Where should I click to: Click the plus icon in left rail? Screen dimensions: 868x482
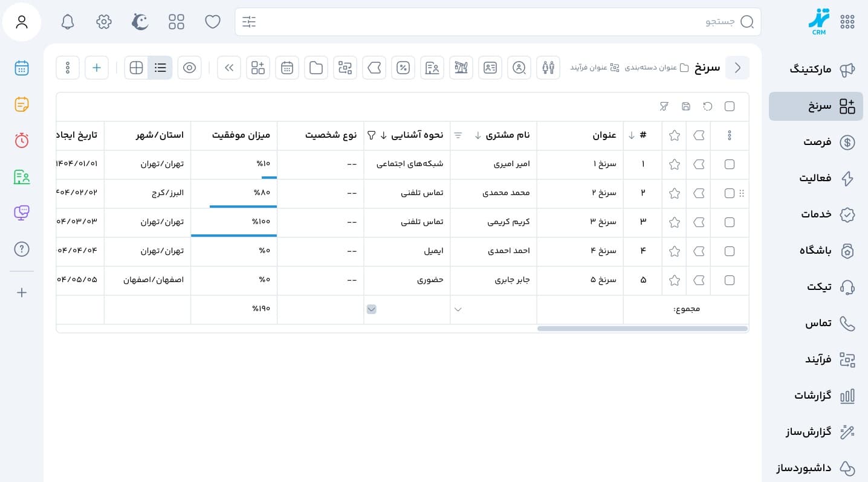22,292
